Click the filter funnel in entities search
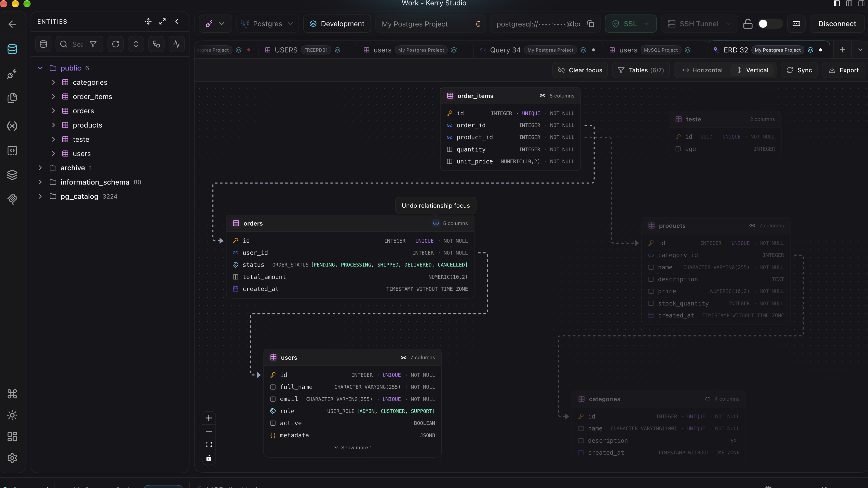This screenshot has height=488, width=868. click(x=93, y=44)
